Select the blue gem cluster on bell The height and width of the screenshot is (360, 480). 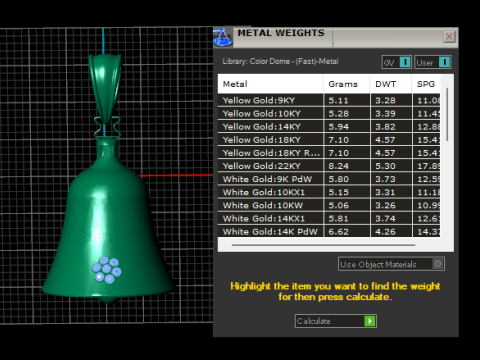pyautogui.click(x=107, y=270)
